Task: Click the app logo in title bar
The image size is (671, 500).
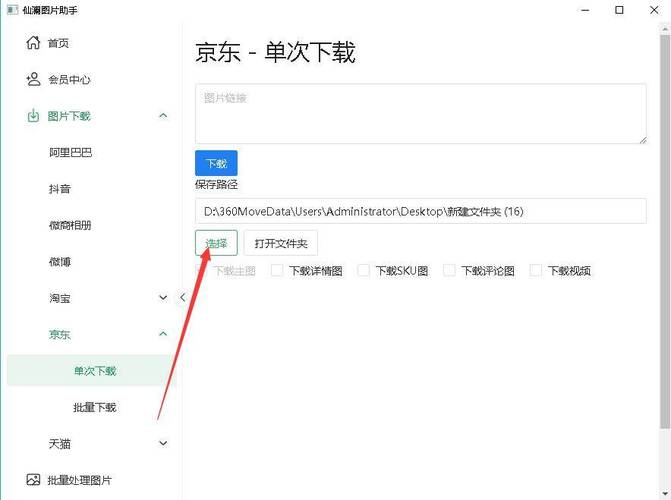Action: pyautogui.click(x=12, y=9)
